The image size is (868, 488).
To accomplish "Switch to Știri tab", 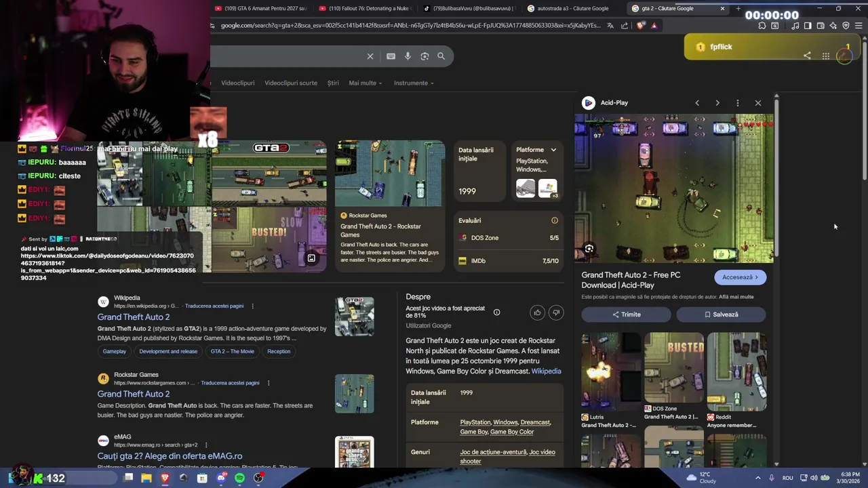I will coord(333,83).
